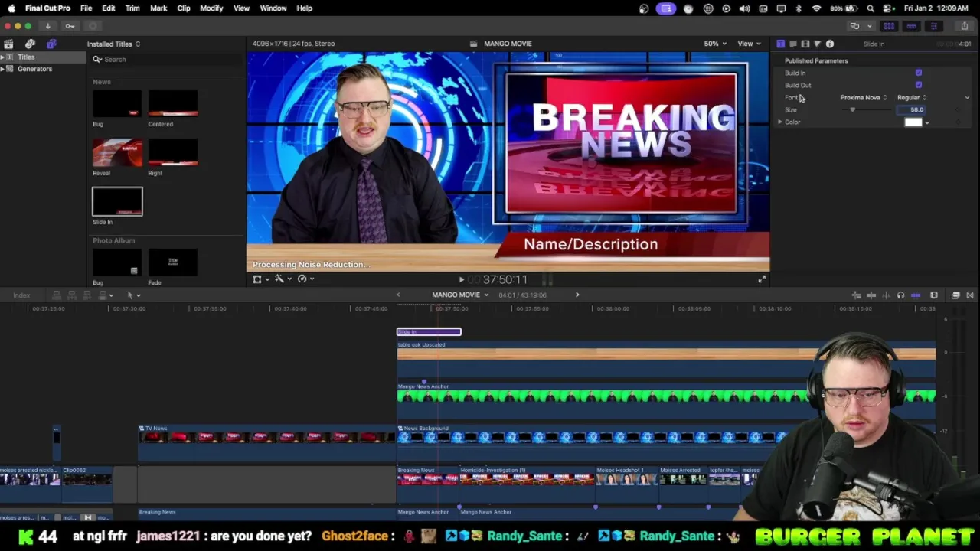The image size is (980, 551).
Task: Toggle headphone audio skimming in timeline
Action: pyautogui.click(x=900, y=295)
